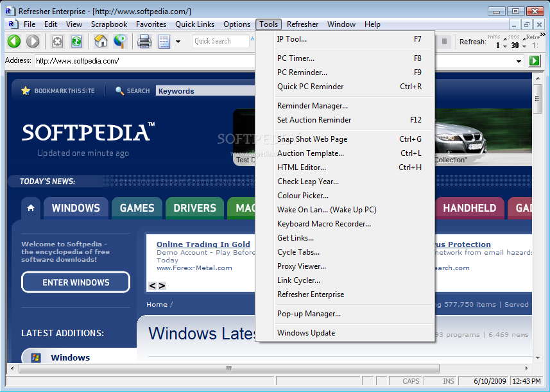Go to the Home page icon
The image size is (550, 392).
click(x=101, y=41)
